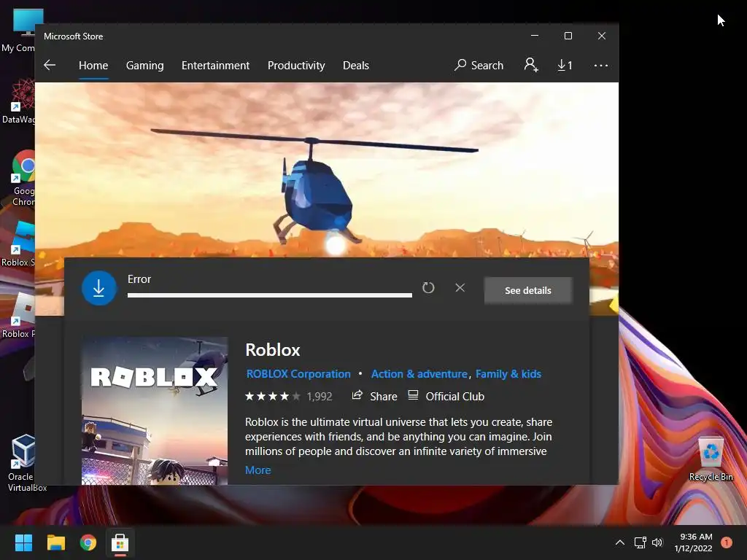Click the 'Error' status text
The height and width of the screenshot is (560, 747).
139,279
